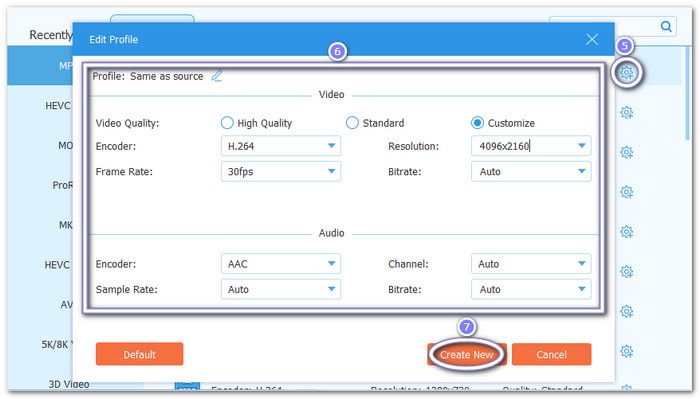Open settings gear on the HEVC MKV row
The image size is (700, 399).
click(x=627, y=271)
